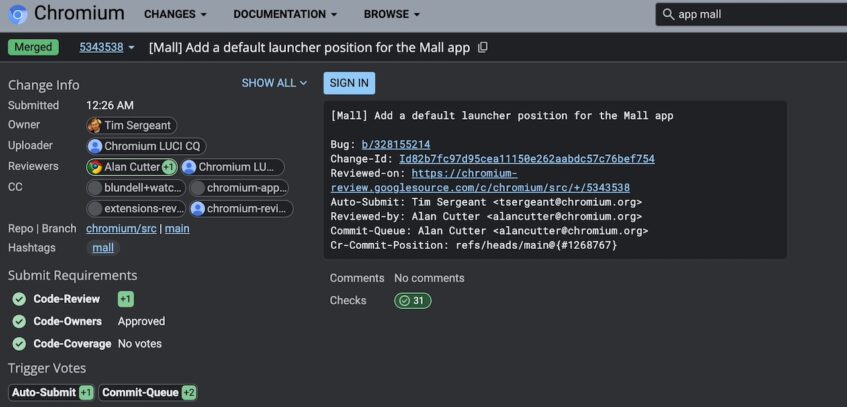
Task: Click the extensions-rev CC avatar placeholder
Action: (95, 209)
